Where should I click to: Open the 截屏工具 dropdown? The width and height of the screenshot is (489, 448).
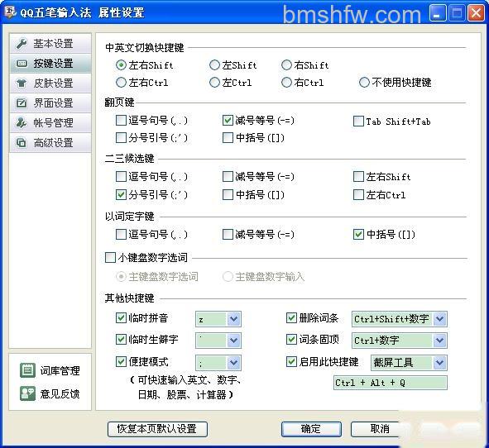tap(439, 363)
